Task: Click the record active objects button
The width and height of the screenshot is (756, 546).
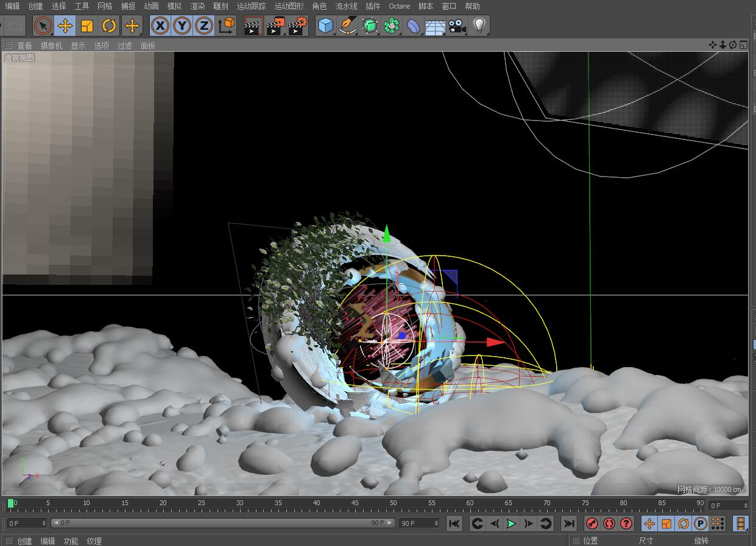Action: click(592, 523)
